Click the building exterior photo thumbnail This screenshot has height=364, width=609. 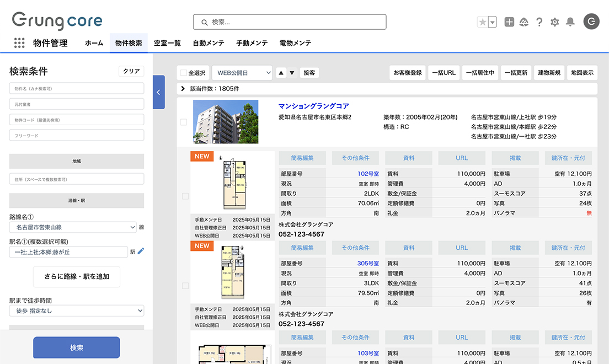click(226, 122)
